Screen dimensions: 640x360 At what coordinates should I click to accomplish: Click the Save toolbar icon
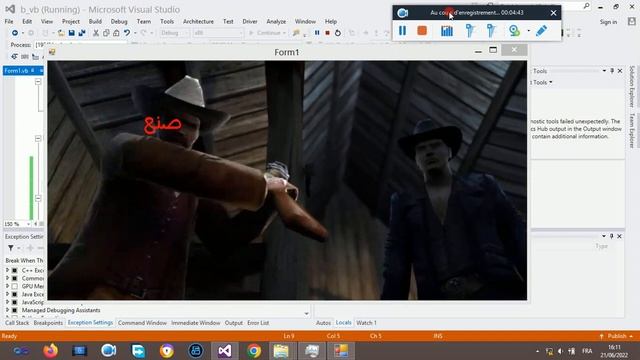(71, 33)
